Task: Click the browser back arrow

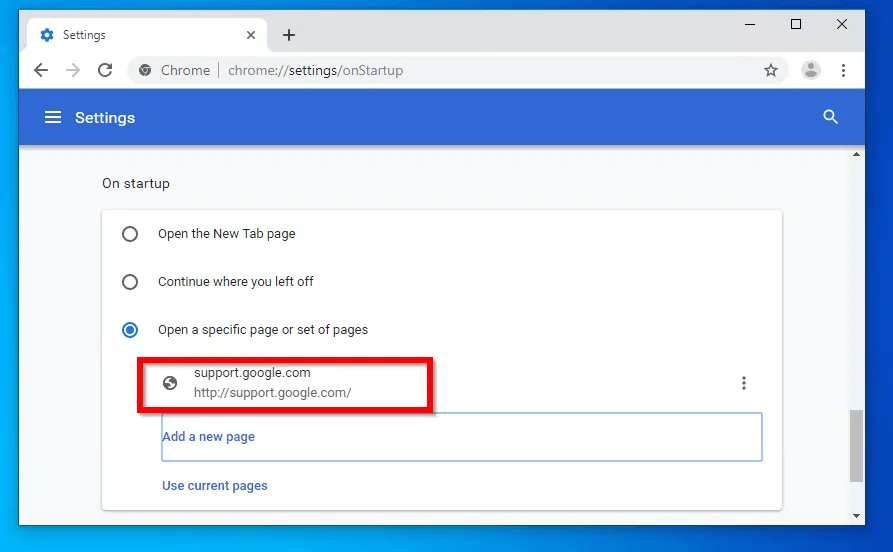Action: [x=41, y=70]
